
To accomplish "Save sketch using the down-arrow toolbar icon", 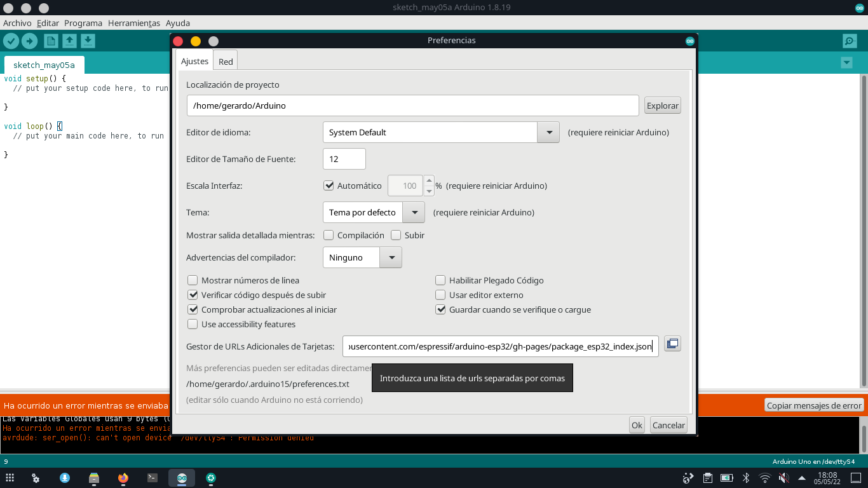I will [x=88, y=41].
